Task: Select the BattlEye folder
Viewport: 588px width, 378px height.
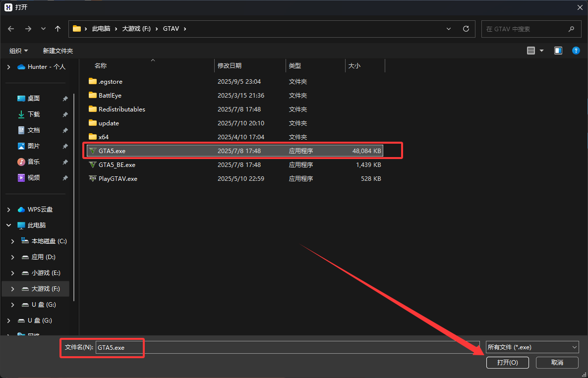Action: 110,95
